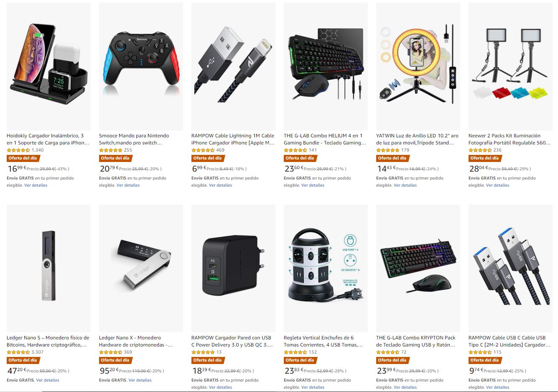This screenshot has width=558, height=392.
Task: Open 'Ver detalles' under Hoidokly charger
Action: (36, 185)
